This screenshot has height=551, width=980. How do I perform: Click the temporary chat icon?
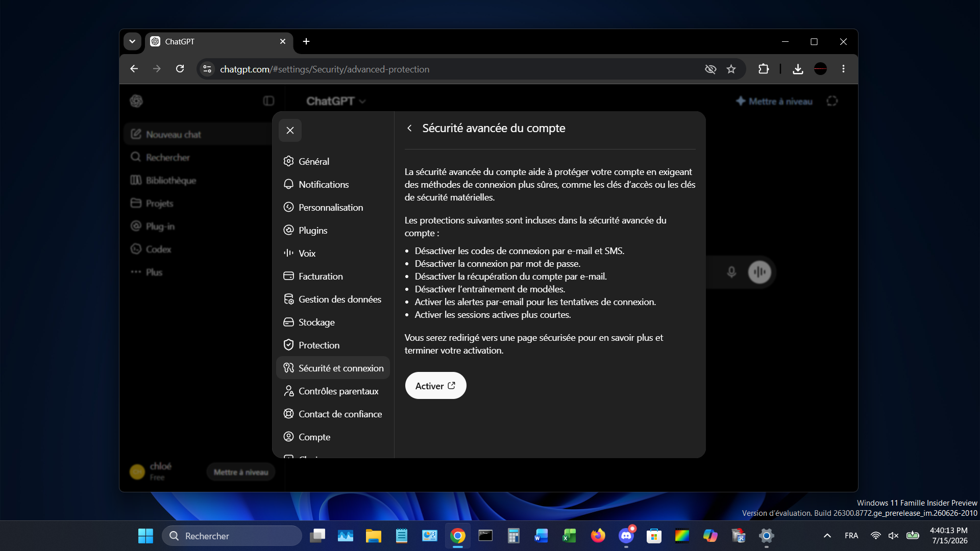[x=832, y=101]
